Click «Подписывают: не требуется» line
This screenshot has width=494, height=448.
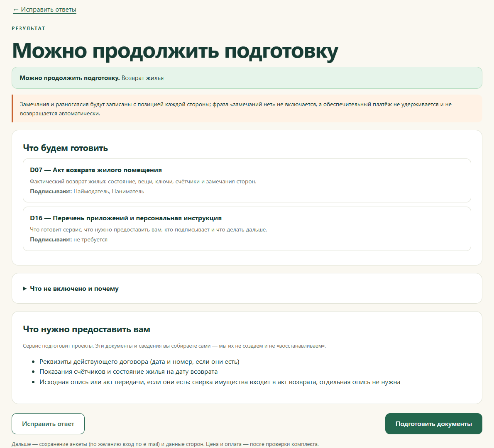tap(68, 240)
